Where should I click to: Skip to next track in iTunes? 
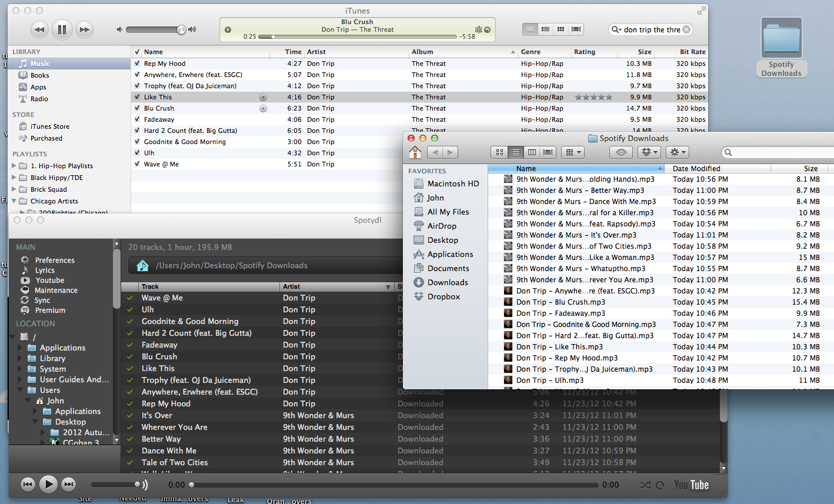[x=85, y=29]
